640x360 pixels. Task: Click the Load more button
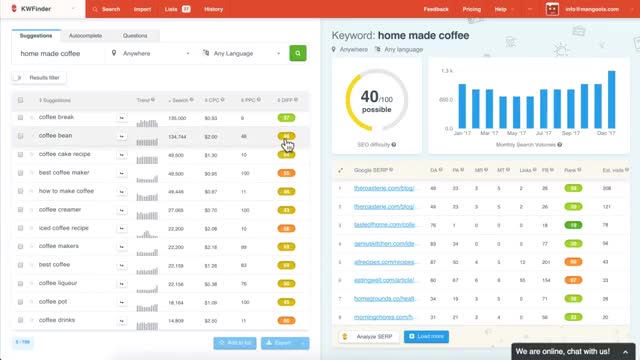[426, 336]
